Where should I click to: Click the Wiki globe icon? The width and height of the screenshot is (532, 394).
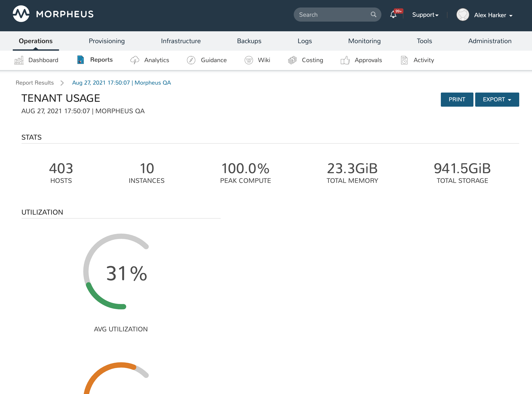249,60
